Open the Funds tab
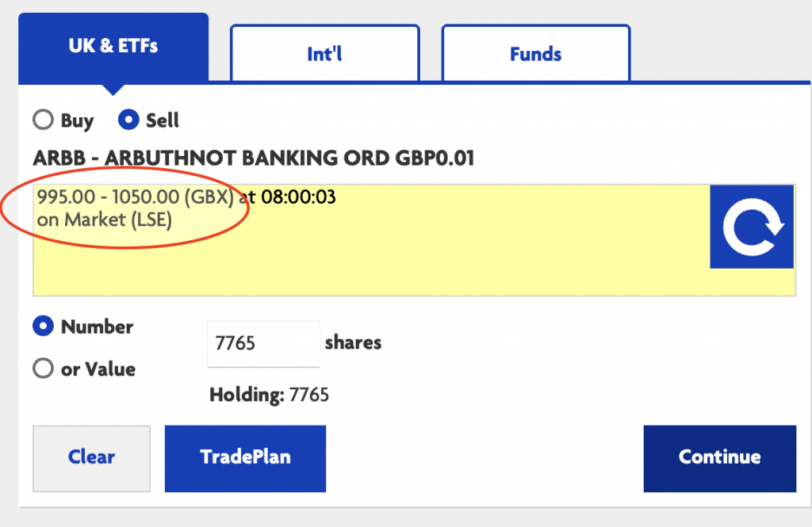This screenshot has height=527, width=812. (x=535, y=54)
